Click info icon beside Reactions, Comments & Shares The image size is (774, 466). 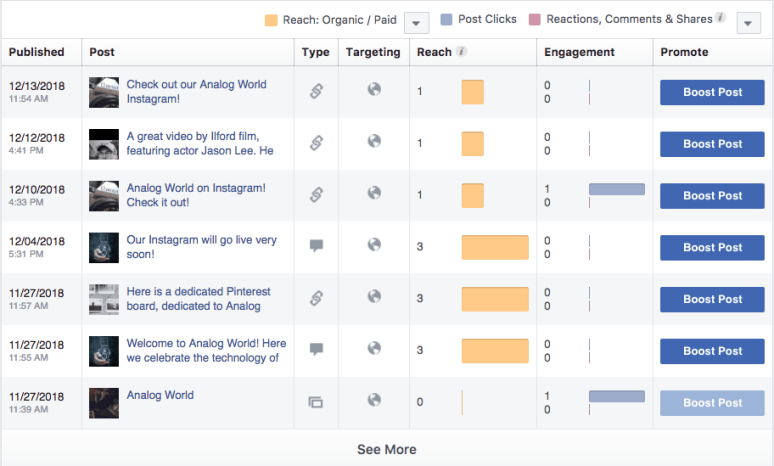tap(720, 19)
